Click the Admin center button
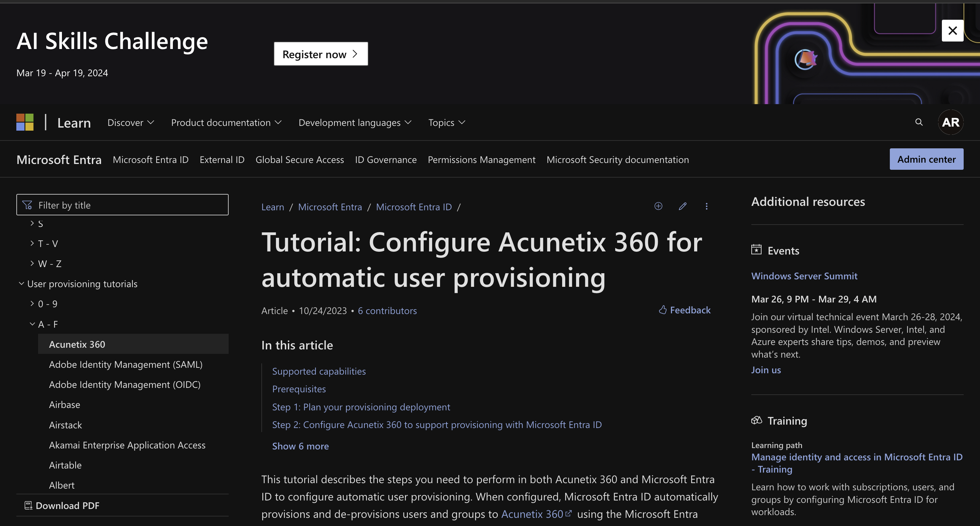This screenshot has width=980, height=526. point(926,159)
